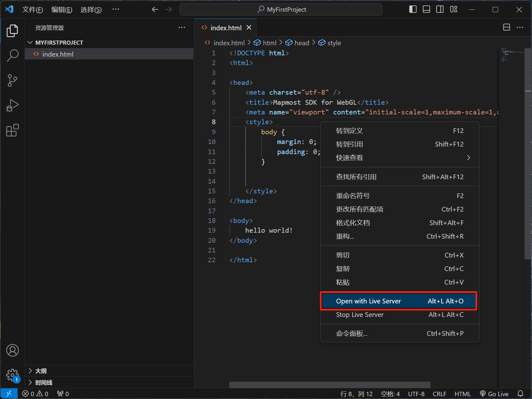The image size is (532, 399).
Task: Click the errors and warnings status indicator
Action: click(35, 394)
